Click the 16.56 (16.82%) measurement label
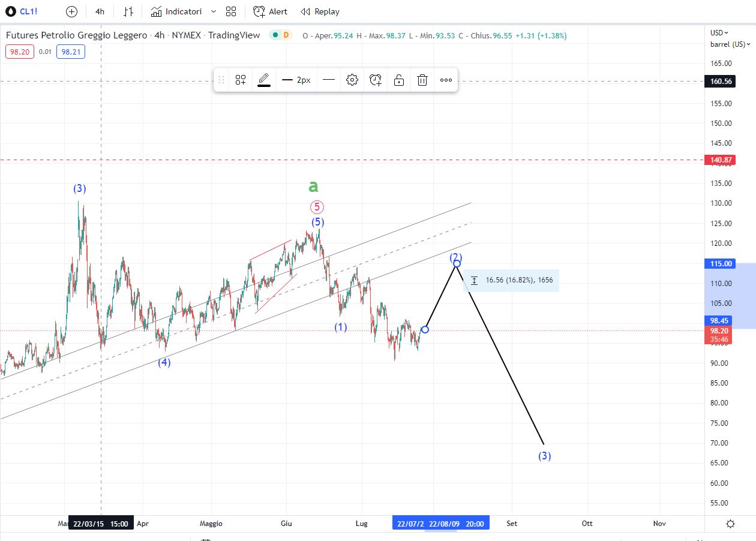The image size is (756, 541). [511, 280]
